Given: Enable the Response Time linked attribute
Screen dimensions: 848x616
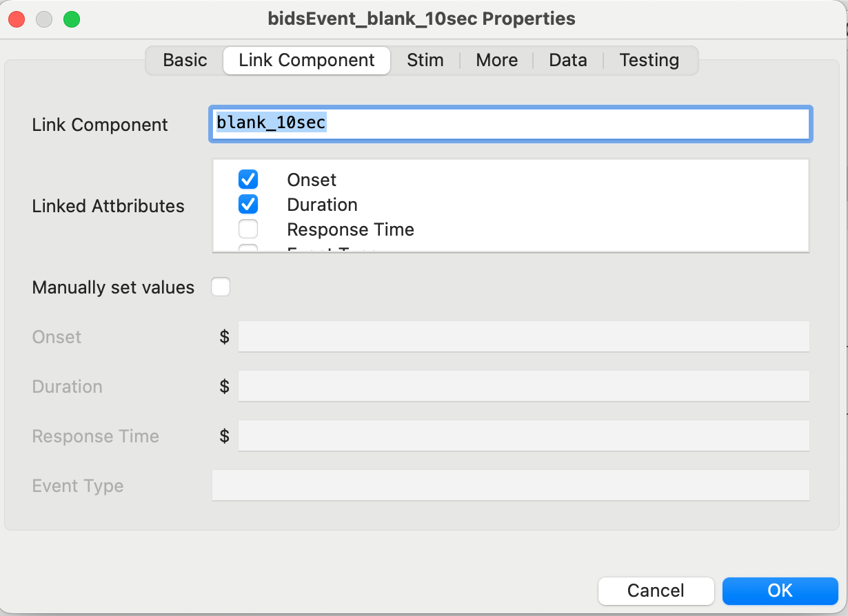Looking at the screenshot, I should point(248,229).
